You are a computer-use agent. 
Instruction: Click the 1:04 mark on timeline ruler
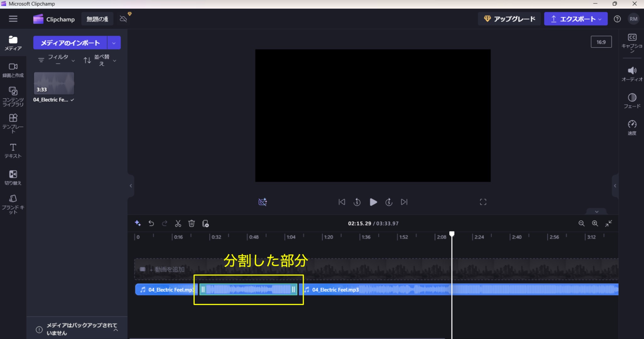tap(291, 237)
